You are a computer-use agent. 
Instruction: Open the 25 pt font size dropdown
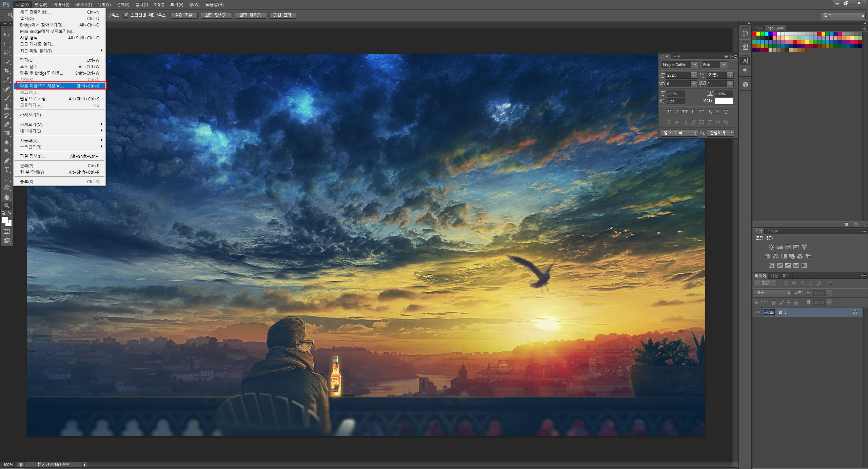[x=694, y=75]
